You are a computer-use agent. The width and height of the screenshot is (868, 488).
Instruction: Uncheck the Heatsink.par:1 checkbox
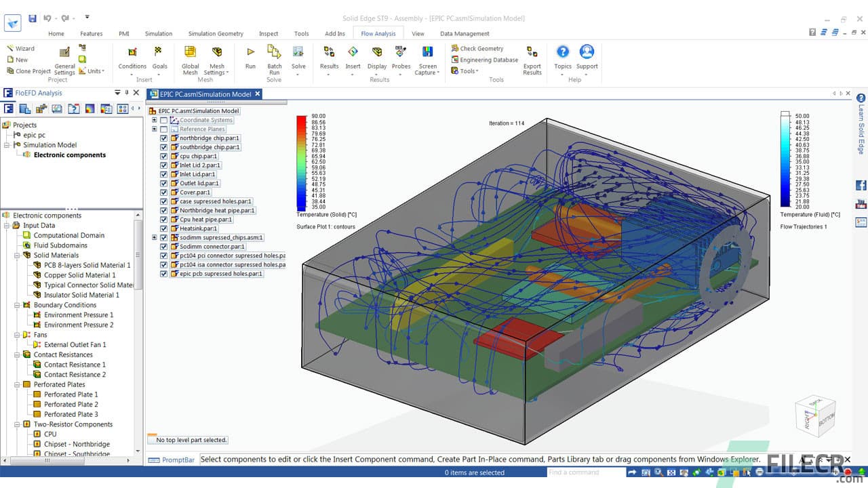click(x=163, y=228)
